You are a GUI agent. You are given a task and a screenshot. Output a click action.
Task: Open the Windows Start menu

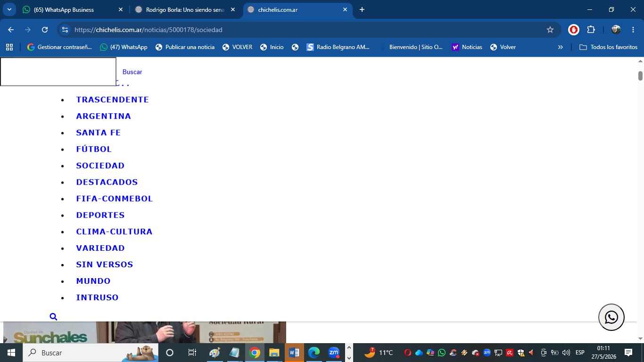pos(11,353)
